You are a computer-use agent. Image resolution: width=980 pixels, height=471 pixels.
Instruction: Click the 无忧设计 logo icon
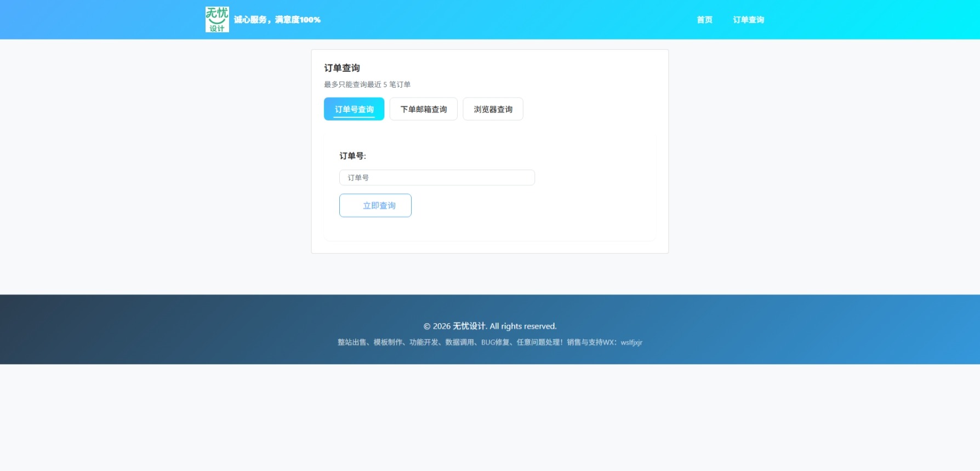(217, 20)
